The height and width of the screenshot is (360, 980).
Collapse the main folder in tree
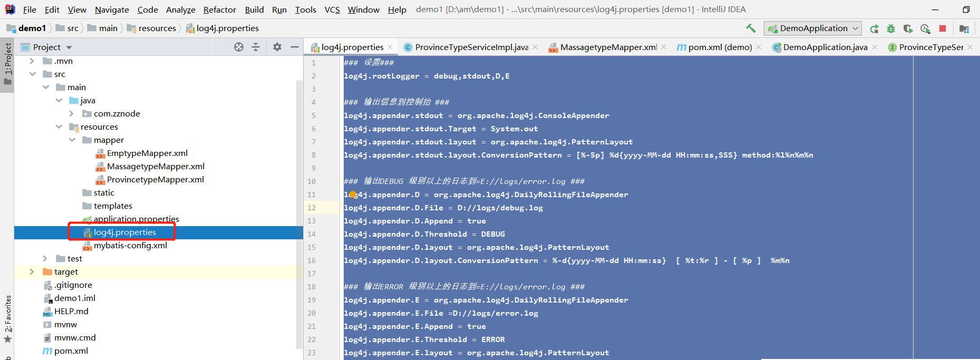coord(46,87)
